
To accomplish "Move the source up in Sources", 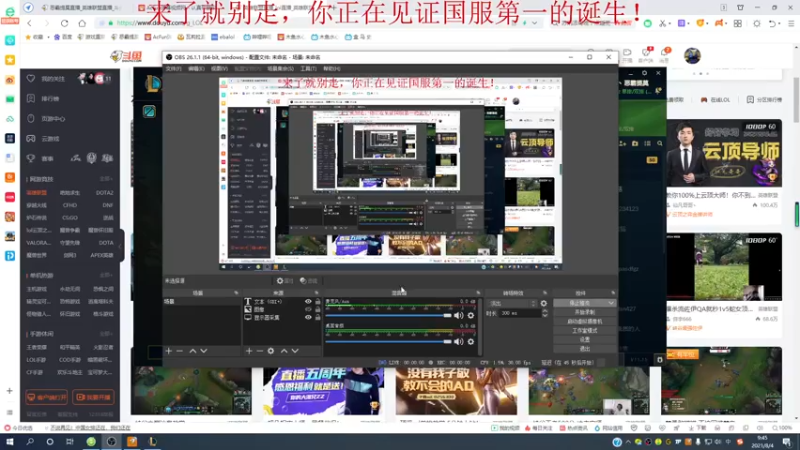I will coord(284,351).
